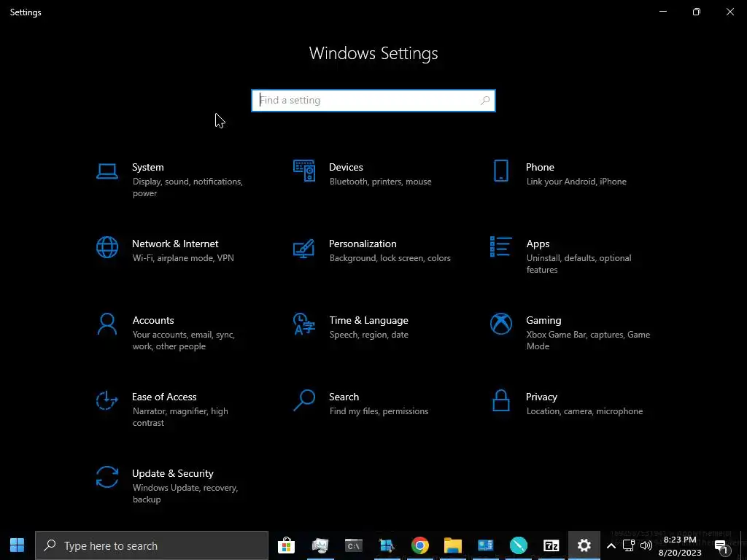The image size is (747, 560).
Task: Click the Privacy padlock icon
Action: point(500,400)
